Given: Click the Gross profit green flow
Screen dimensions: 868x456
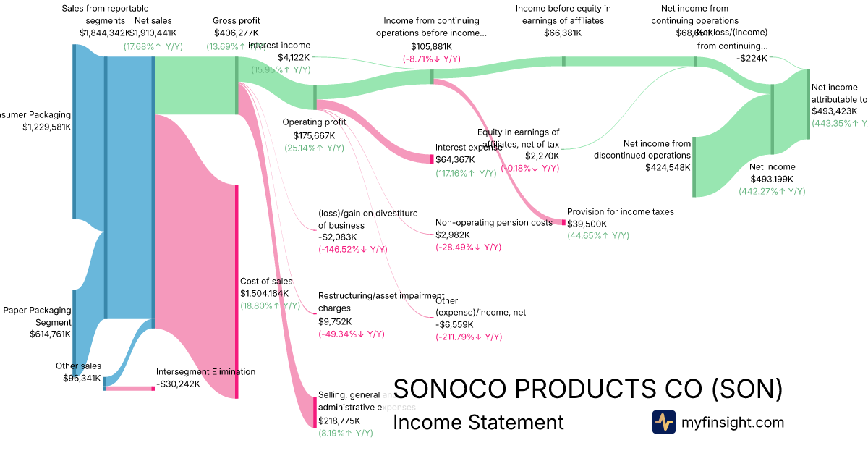Looking at the screenshot, I should [x=195, y=85].
